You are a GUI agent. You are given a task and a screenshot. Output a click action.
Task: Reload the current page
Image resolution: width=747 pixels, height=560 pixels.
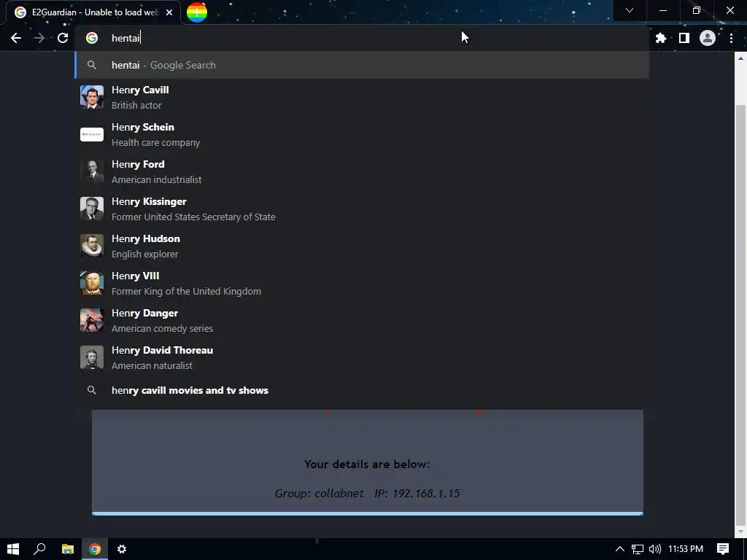point(63,38)
